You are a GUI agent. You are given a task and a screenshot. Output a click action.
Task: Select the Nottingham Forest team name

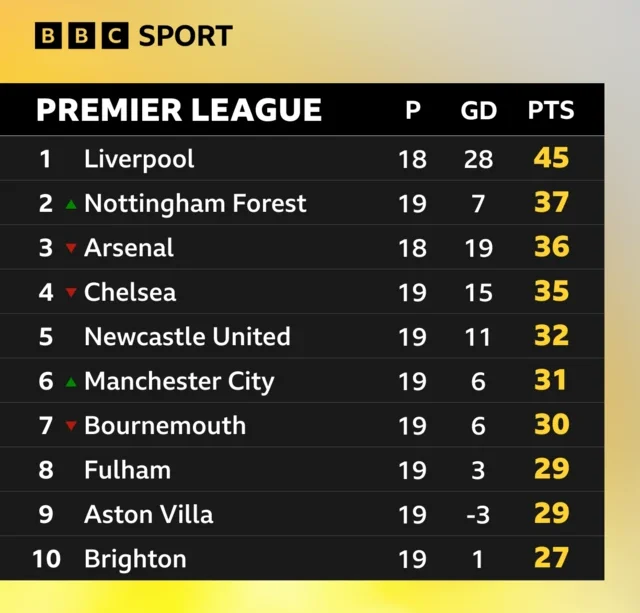coord(195,203)
